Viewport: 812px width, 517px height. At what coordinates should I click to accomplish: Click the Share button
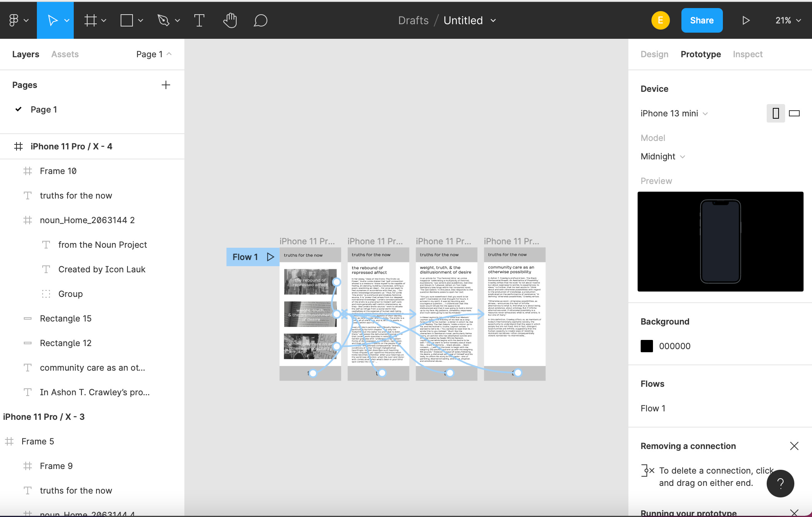click(x=701, y=20)
